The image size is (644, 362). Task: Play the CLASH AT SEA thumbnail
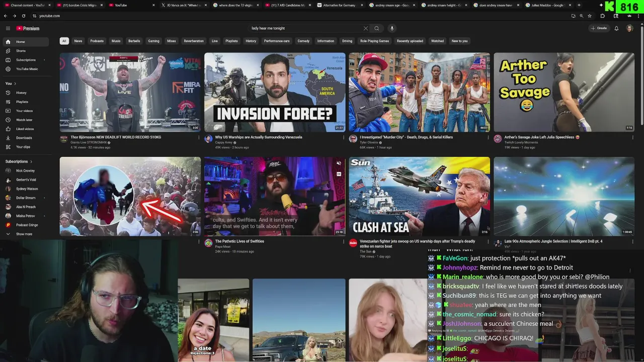click(419, 196)
